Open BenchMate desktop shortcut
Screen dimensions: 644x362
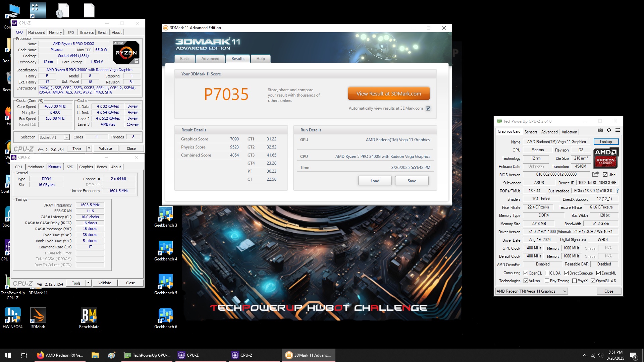pos(89,318)
